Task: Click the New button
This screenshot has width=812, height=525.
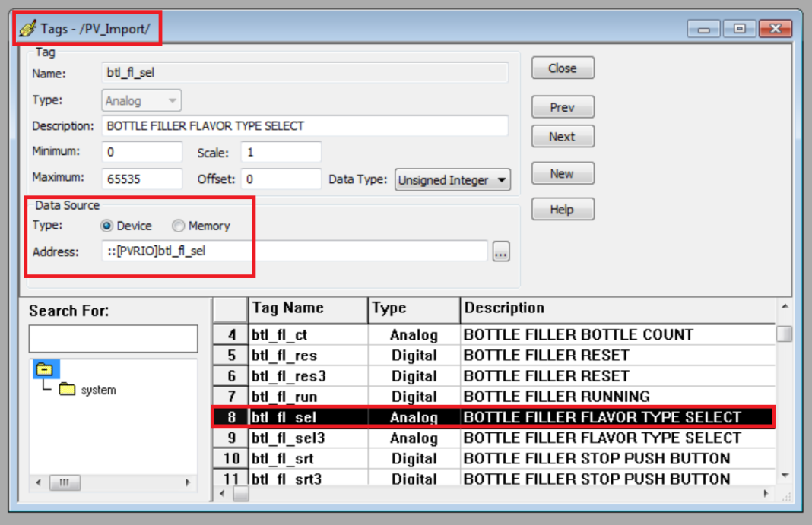Action: [x=563, y=173]
